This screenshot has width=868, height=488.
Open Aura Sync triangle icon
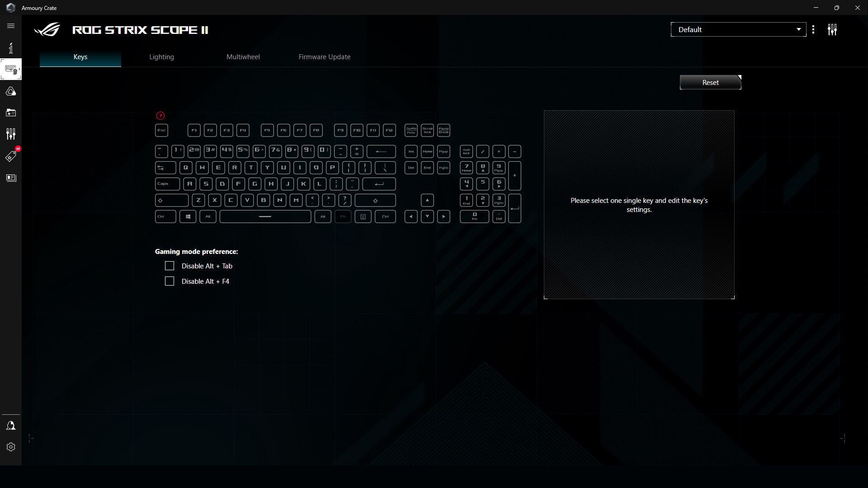tap(11, 91)
